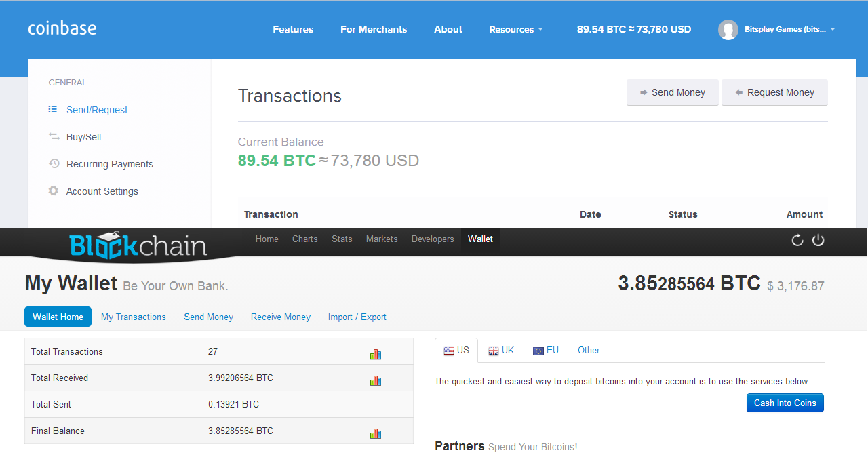Screen dimensions: 868x457
Task: Go to the About page
Action: (x=448, y=29)
